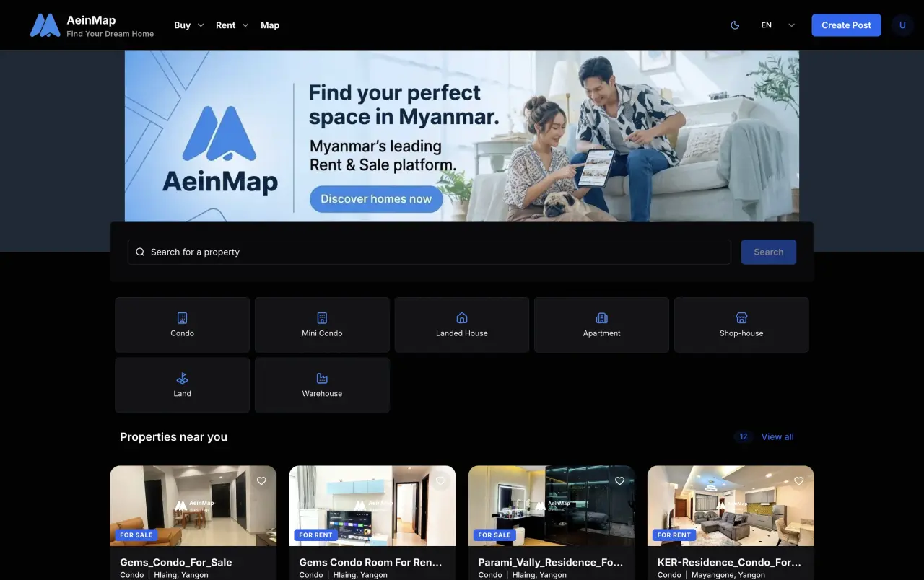Open the EN language selector
Screen dimensions: 924x580
pos(777,25)
